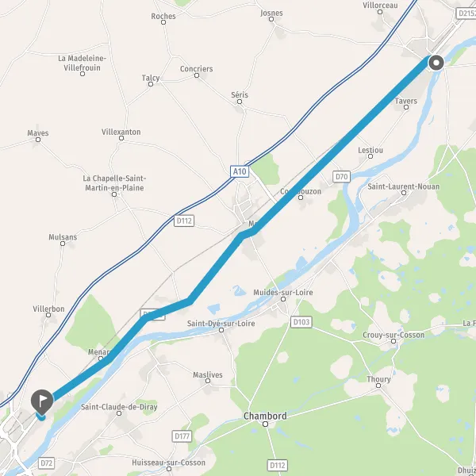Click the D72 road shield
Screen dimensions: 476x476
[47, 463]
